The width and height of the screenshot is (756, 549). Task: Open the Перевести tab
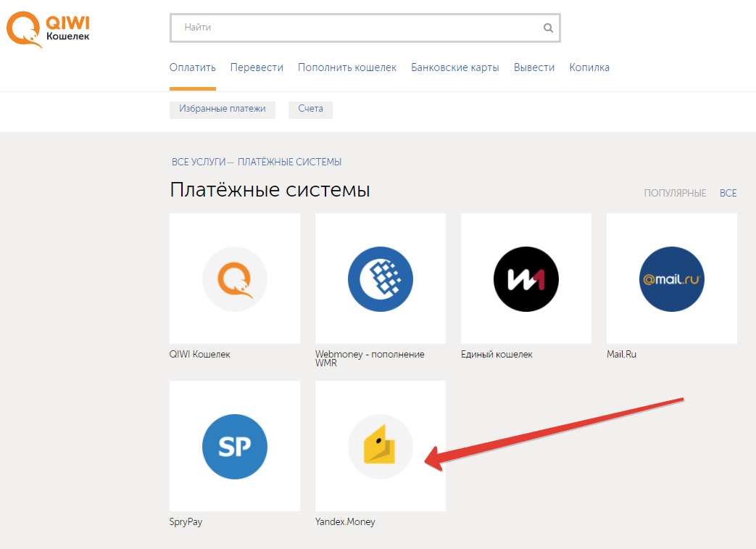point(257,67)
